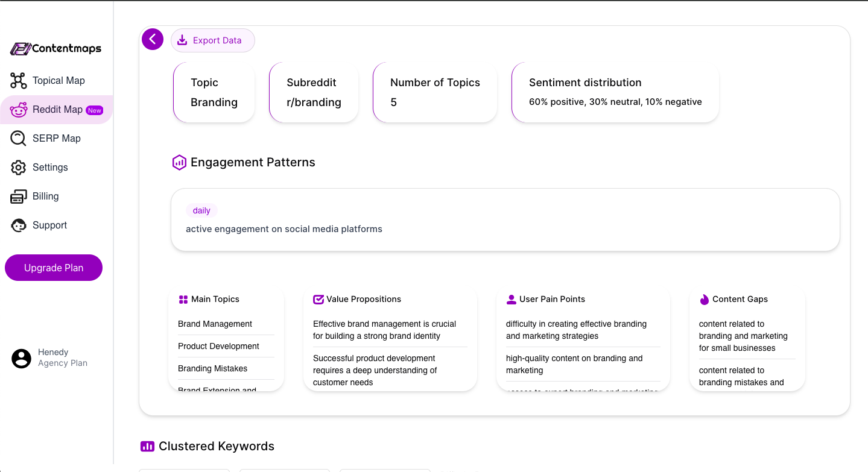Viewport: 868px width, 472px height.
Task: Click the Support headset icon
Action: [x=19, y=225]
